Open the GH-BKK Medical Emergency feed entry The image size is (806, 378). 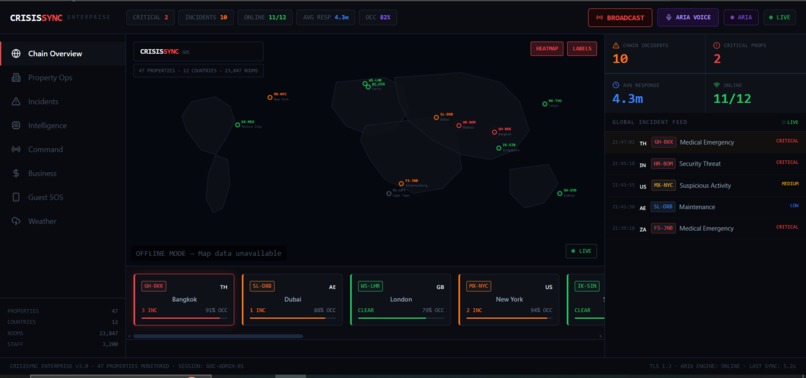click(705, 142)
